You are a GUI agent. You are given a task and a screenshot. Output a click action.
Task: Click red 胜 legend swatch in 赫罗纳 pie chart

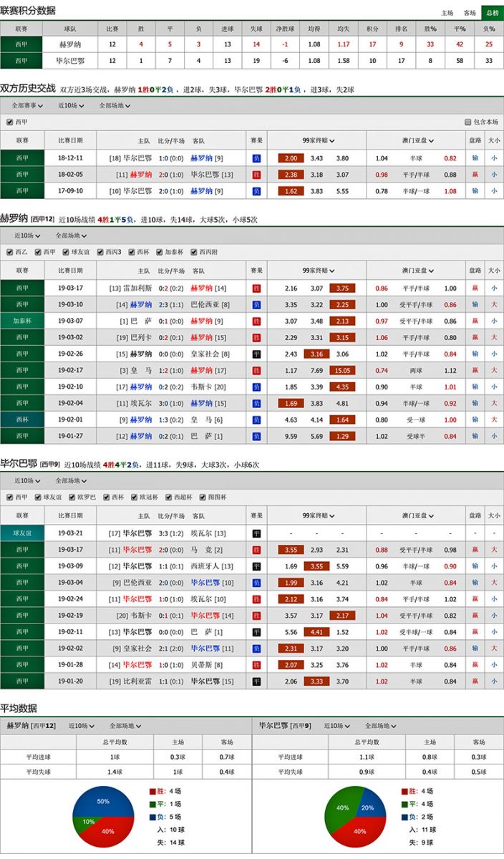[152, 792]
